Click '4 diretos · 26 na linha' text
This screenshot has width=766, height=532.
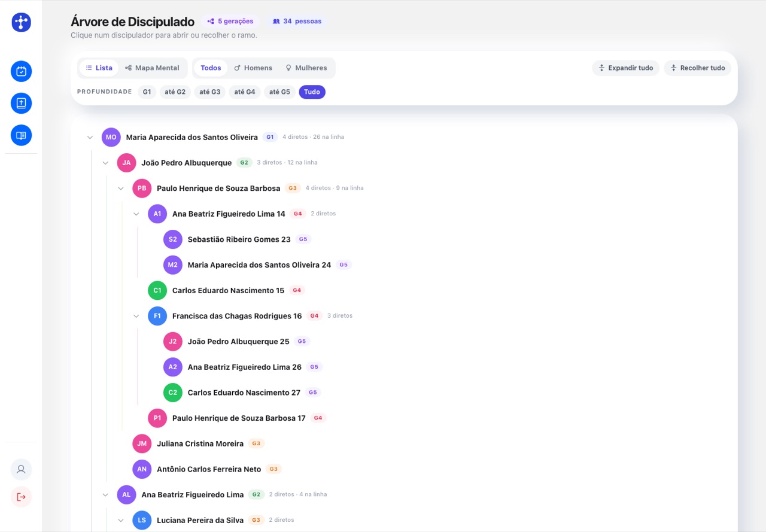tap(313, 137)
